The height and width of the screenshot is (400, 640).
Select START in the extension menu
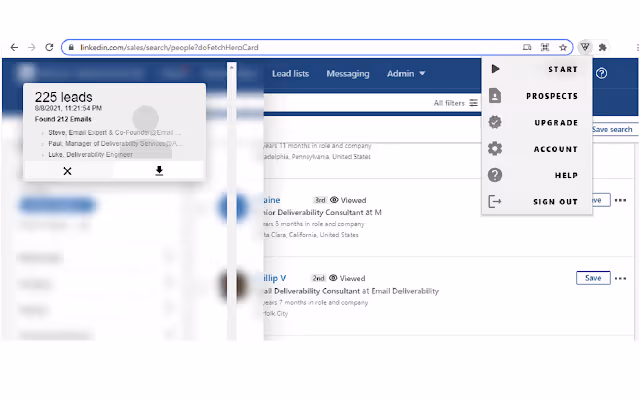(x=562, y=69)
